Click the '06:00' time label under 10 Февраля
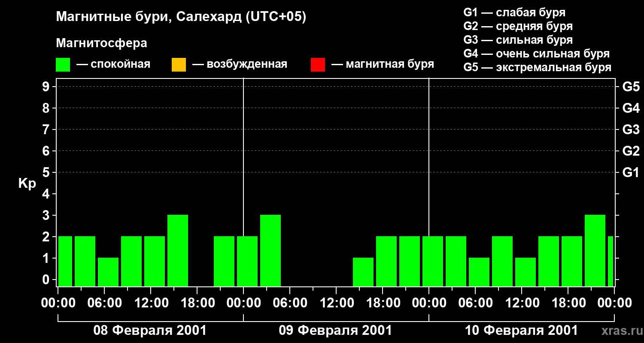Screen dimensions: 644x343 tap(475, 303)
